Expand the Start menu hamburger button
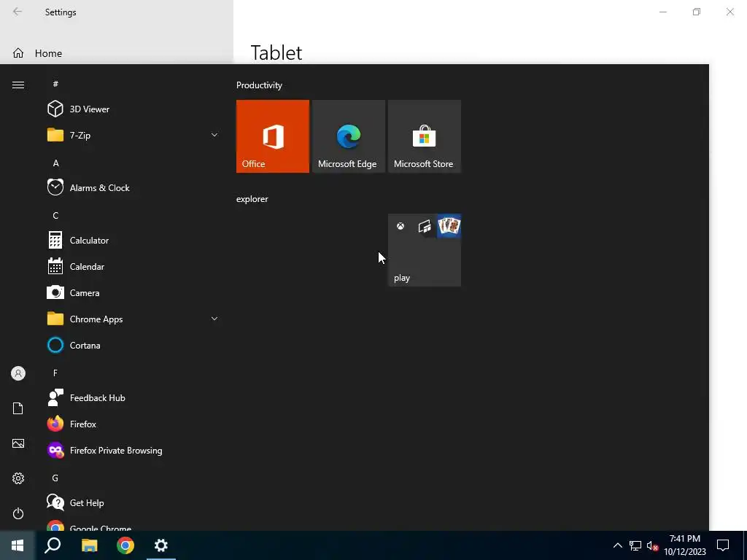 (18, 85)
